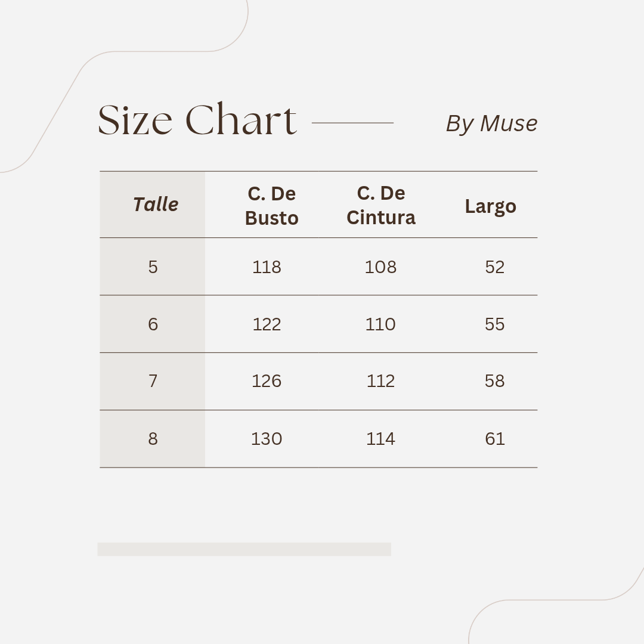This screenshot has width=644, height=644.
Task: Click the cintura value 108
Action: (380, 267)
